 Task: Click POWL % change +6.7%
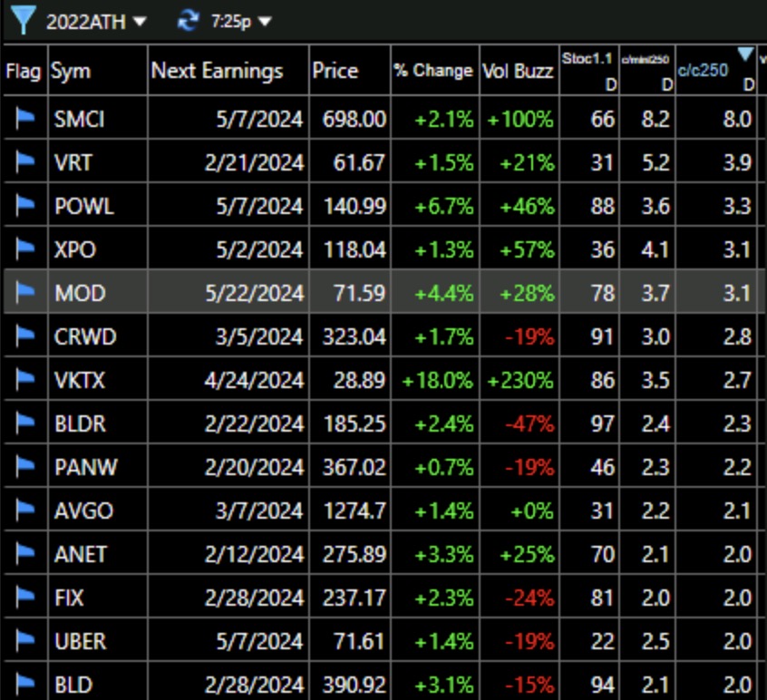443,207
